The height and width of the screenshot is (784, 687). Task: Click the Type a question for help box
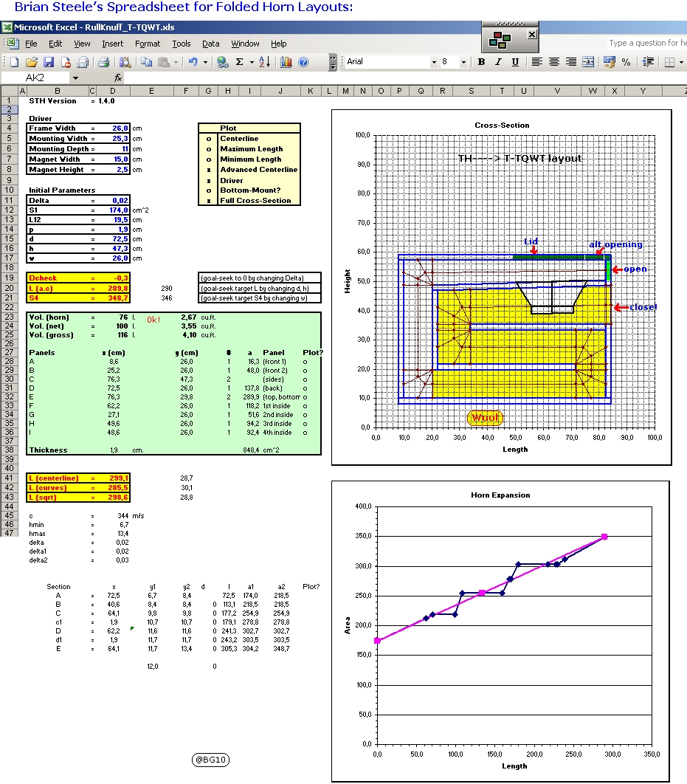(x=647, y=43)
